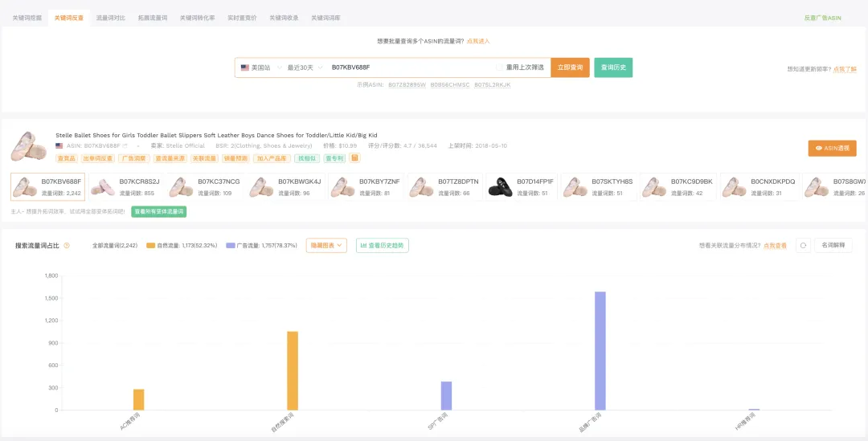This screenshot has width=868, height=441.
Task: Click 查看所有变体流量词 button
Action: [159, 212]
